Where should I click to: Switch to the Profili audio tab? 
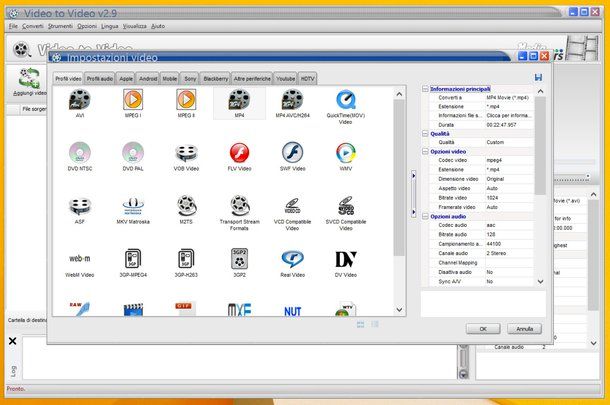click(99, 77)
